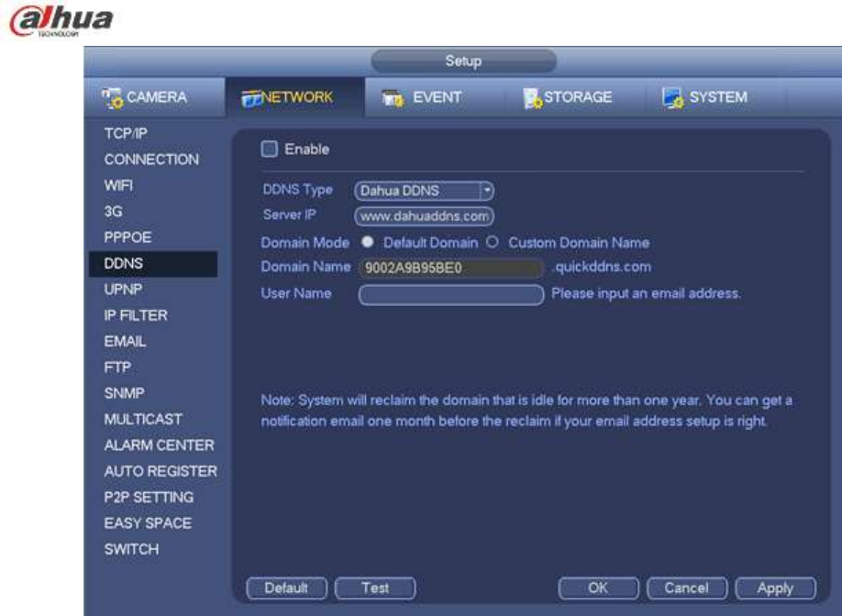Open WIFI settings in sidebar
This screenshot has height=616, width=842.
[118, 186]
